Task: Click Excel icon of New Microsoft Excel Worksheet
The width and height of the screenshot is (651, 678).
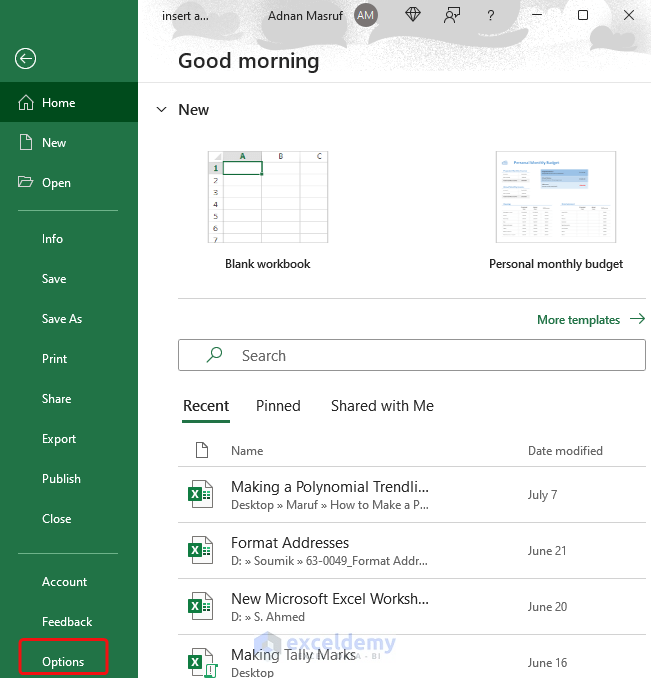Action: point(200,606)
